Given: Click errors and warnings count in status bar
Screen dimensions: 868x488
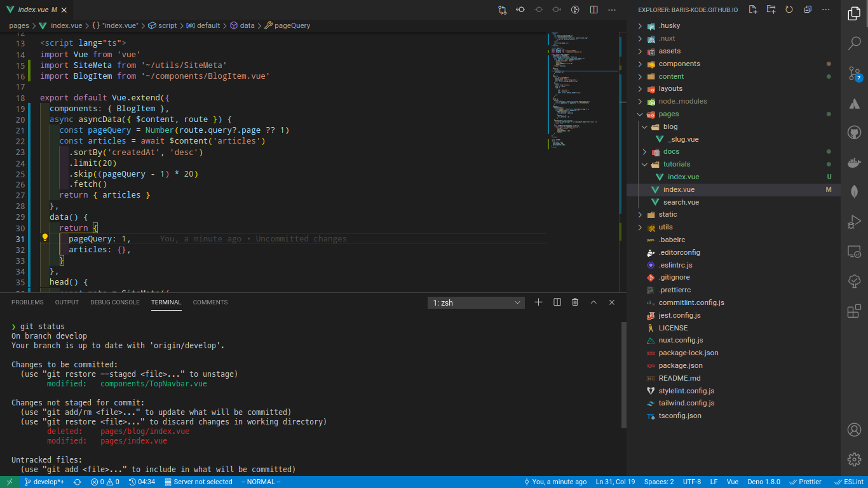Looking at the screenshot, I should pos(105,482).
